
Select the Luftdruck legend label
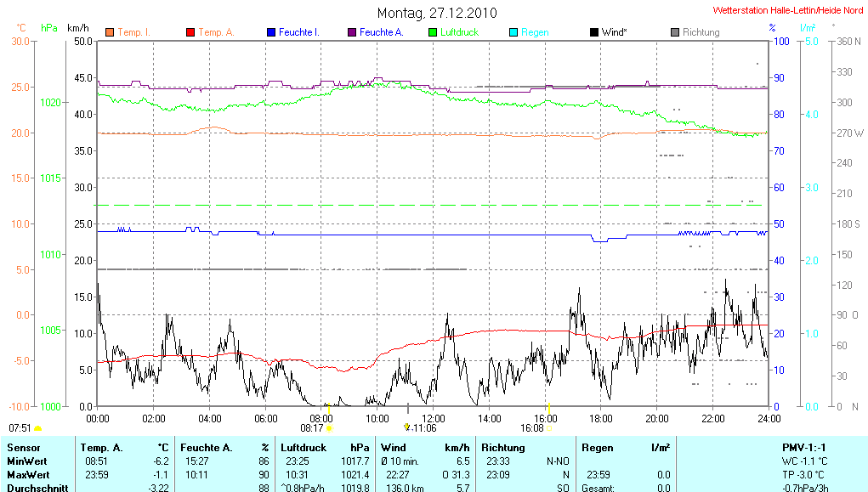point(459,32)
